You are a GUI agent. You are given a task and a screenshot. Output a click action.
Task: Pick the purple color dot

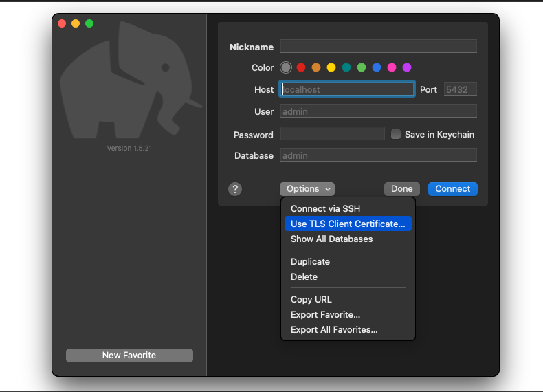tap(407, 67)
